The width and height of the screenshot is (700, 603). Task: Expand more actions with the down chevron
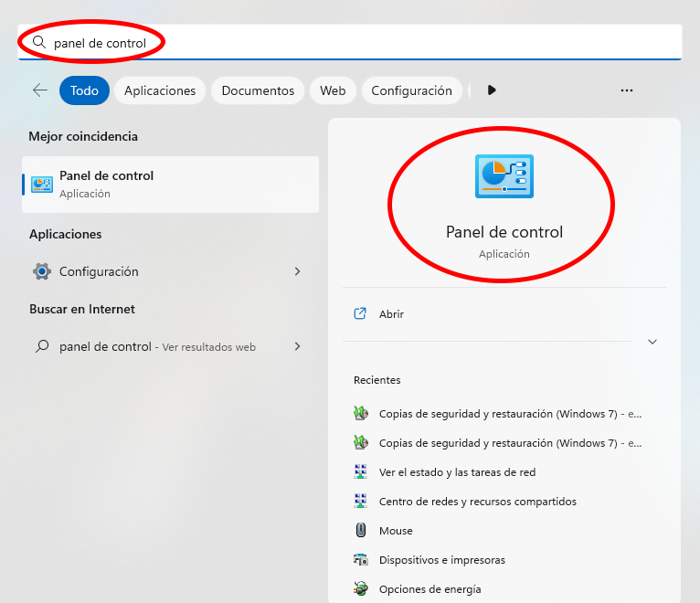point(652,342)
